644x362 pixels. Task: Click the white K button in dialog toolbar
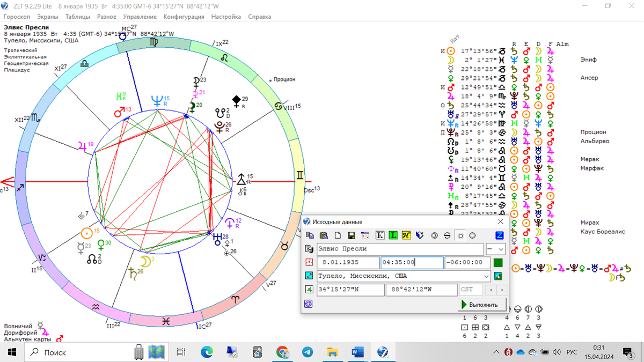coord(380,235)
